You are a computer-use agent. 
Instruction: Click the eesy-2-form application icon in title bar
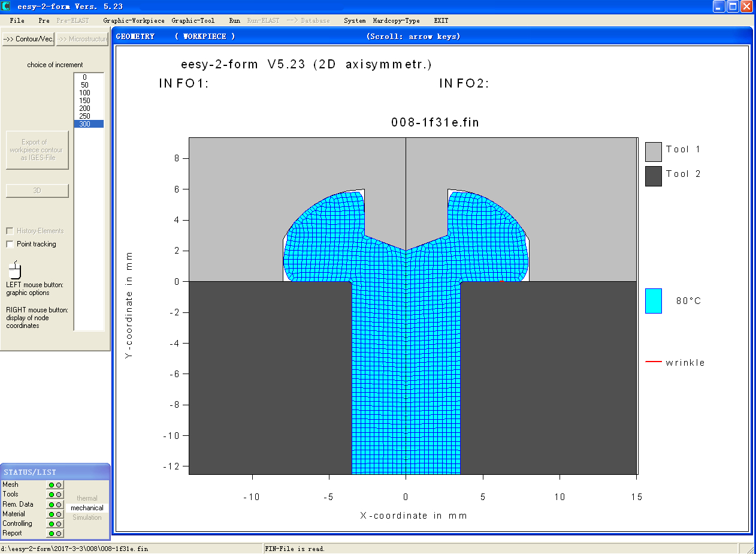coord(7,7)
